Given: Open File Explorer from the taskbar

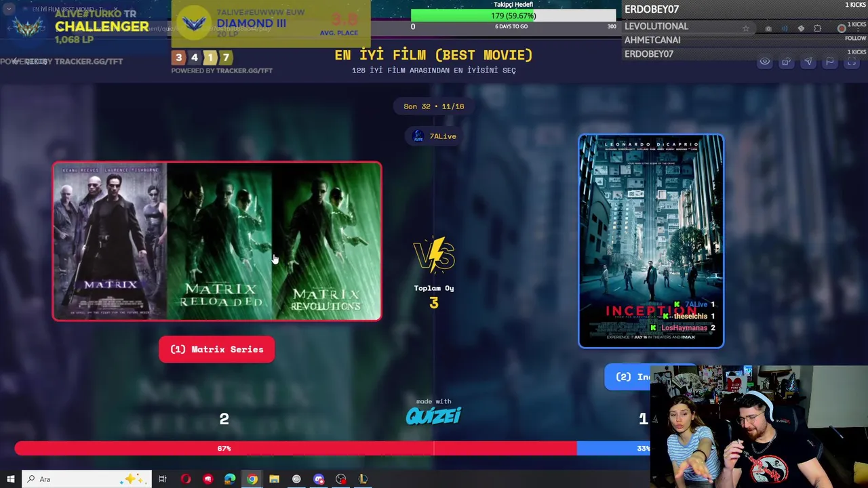Looking at the screenshot, I should 274,479.
